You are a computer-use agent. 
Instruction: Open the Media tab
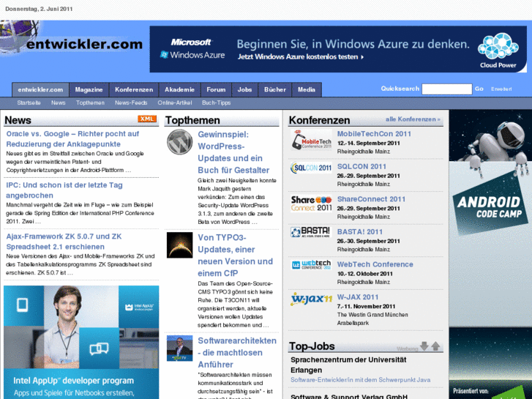(307, 89)
